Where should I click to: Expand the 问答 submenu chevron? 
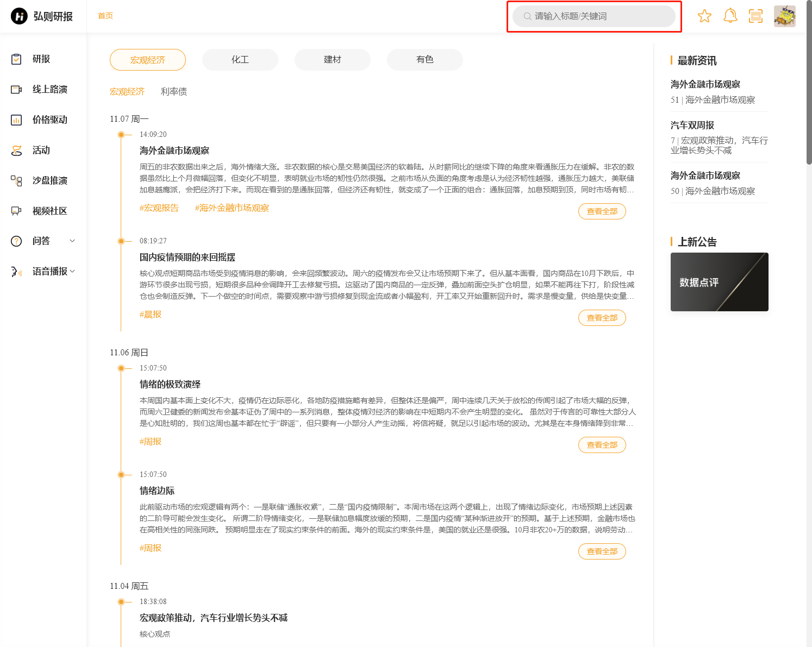click(72, 241)
